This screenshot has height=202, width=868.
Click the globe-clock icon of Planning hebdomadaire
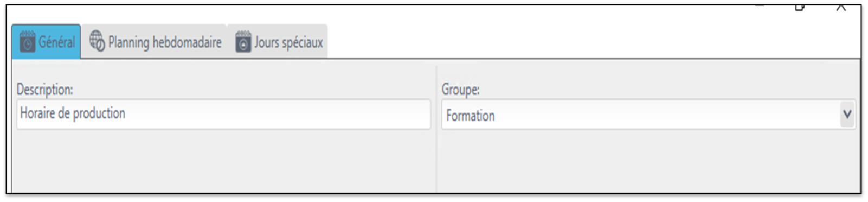click(x=97, y=41)
